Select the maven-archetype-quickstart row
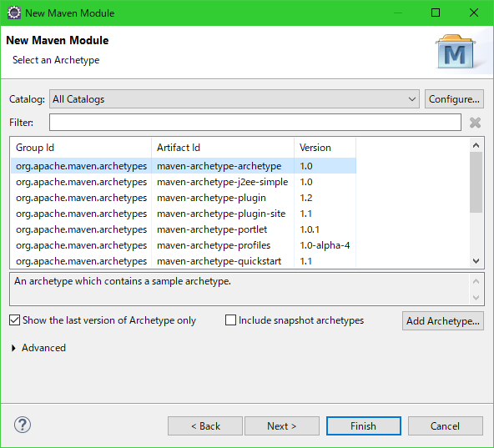 (184, 261)
